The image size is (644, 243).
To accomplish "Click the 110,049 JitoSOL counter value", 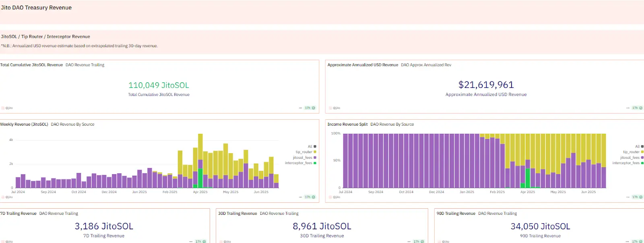I will (x=159, y=85).
